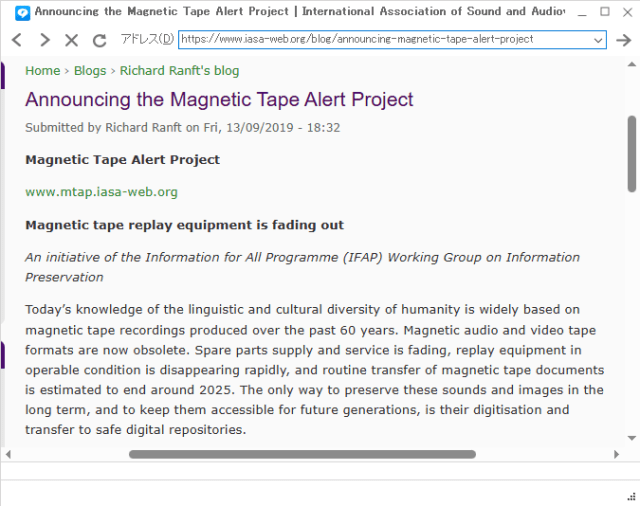640x506 pixels.
Task: Click the vertical scrollbar thumb
Action: coord(632,153)
